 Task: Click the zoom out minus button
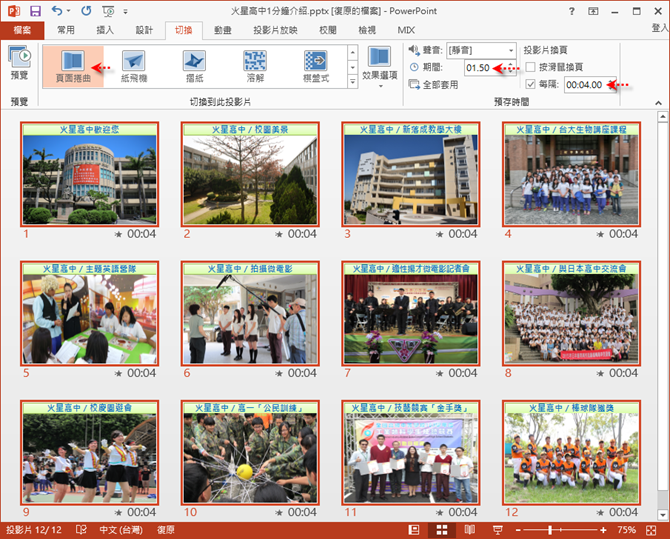(518, 530)
